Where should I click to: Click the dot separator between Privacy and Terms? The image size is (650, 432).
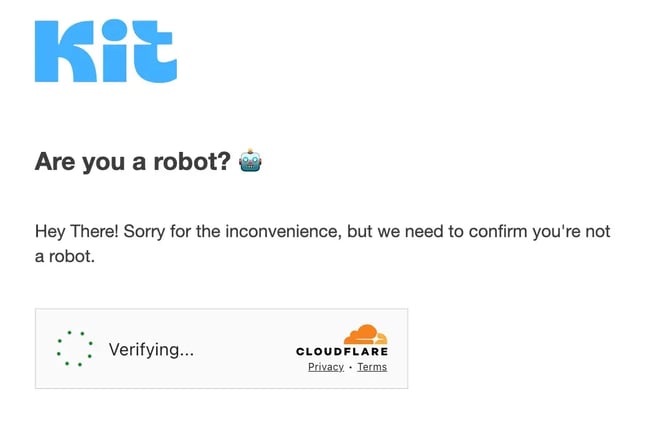pyautogui.click(x=350, y=368)
